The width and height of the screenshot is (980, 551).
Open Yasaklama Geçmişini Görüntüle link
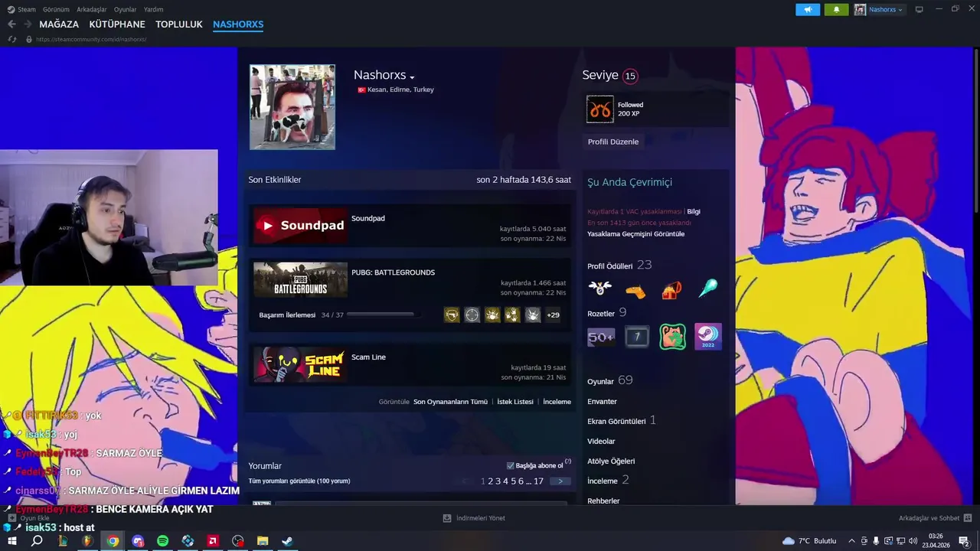(x=635, y=233)
